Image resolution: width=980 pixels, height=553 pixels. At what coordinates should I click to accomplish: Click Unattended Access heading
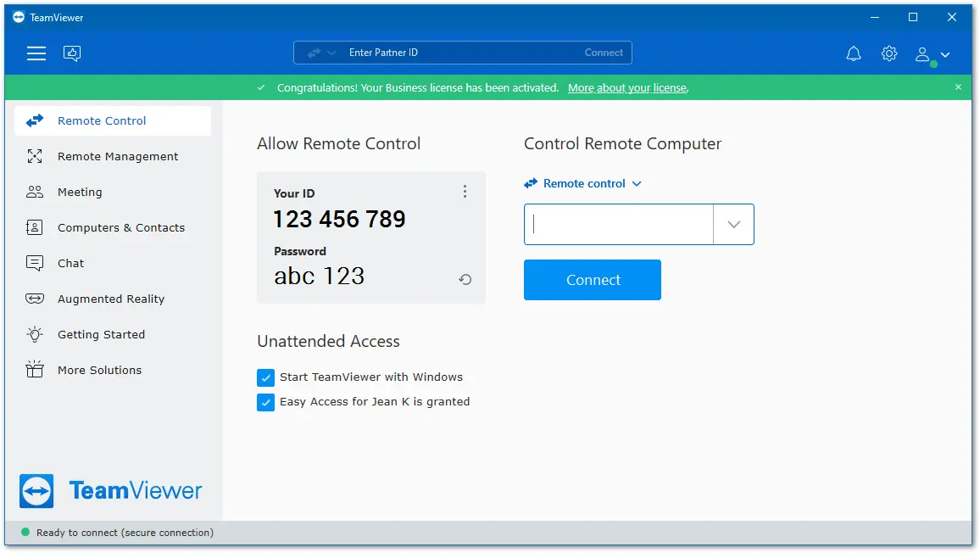[x=328, y=342]
